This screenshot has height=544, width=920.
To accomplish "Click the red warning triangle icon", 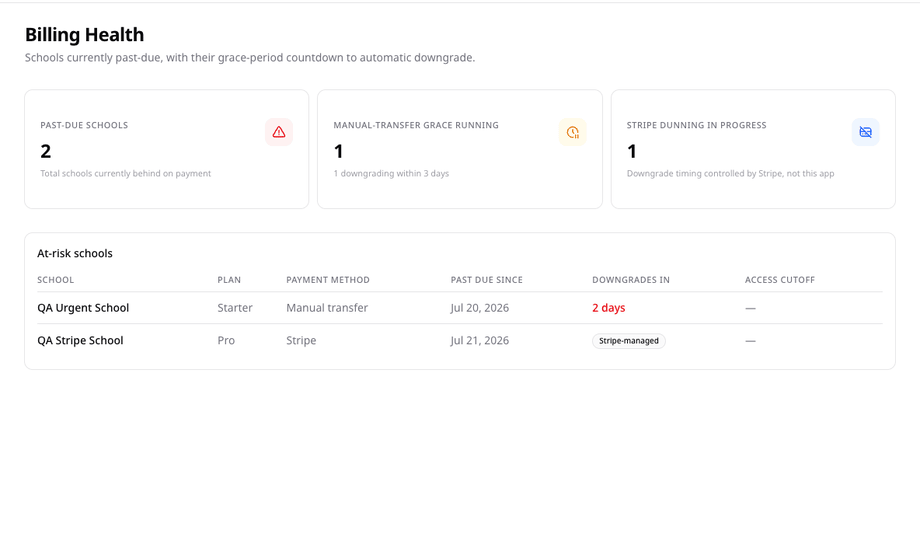I will coord(279,132).
